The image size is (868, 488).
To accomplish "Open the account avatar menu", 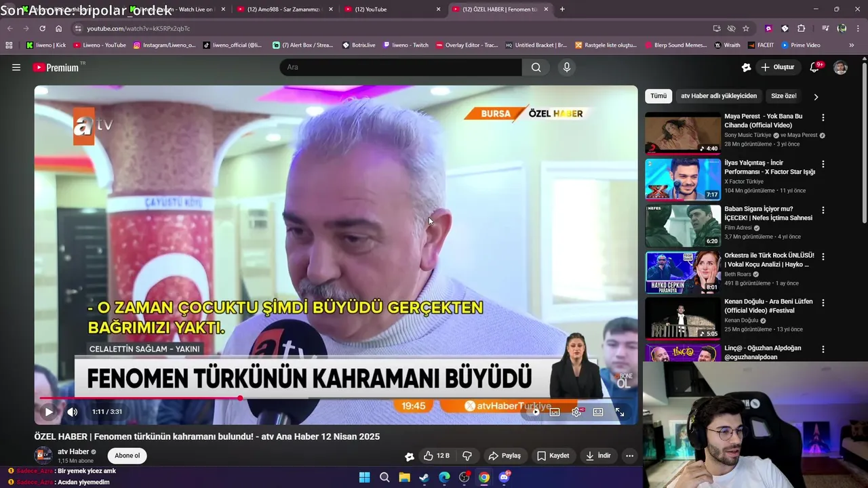I will [840, 67].
